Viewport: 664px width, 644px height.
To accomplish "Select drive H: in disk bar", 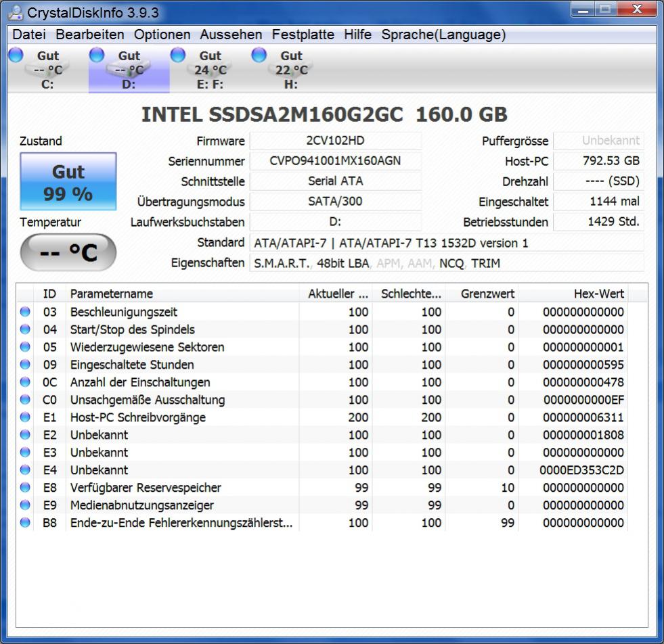I will [x=291, y=70].
